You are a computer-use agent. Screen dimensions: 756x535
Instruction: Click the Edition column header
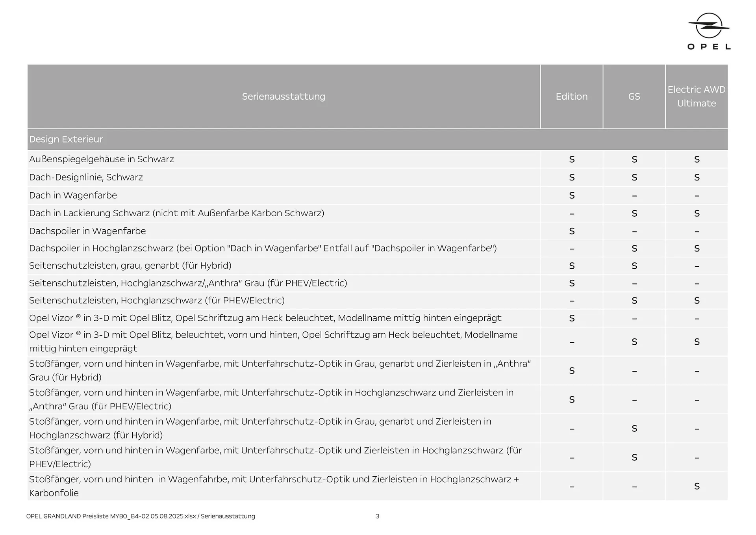coord(571,97)
